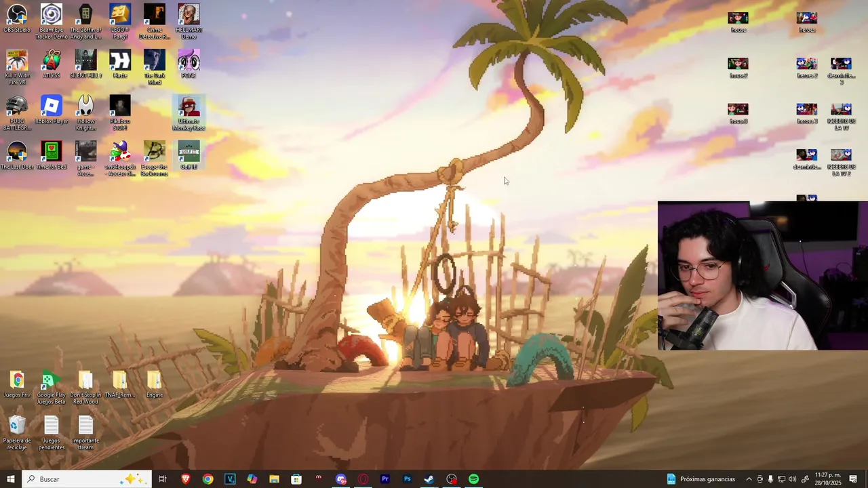
Task: Select The Coffin of Andy and Leyley icon
Action: [85, 22]
